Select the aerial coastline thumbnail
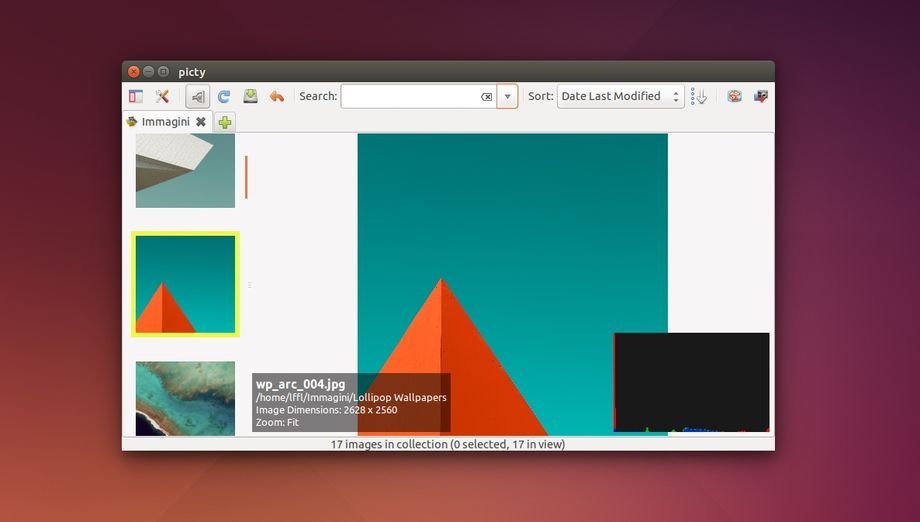Viewport: 920px width, 522px height. [x=185, y=398]
